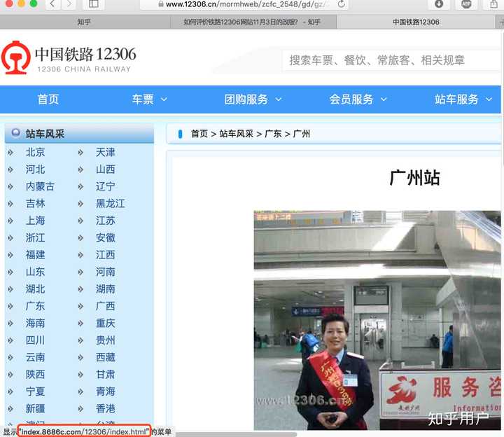504x437 pixels.
Task: Select 黑龙江 in the province list
Action: (111, 204)
